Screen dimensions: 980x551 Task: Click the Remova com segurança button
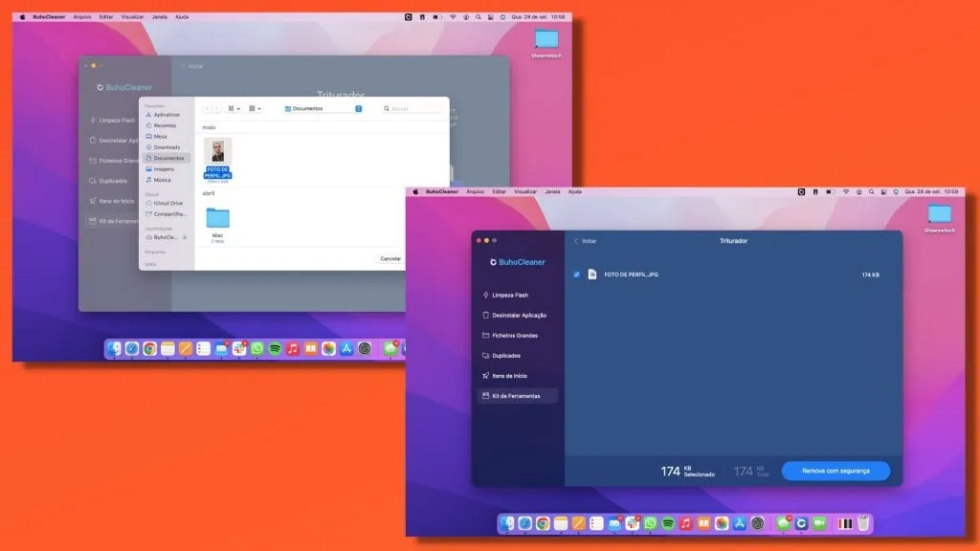pyautogui.click(x=835, y=471)
